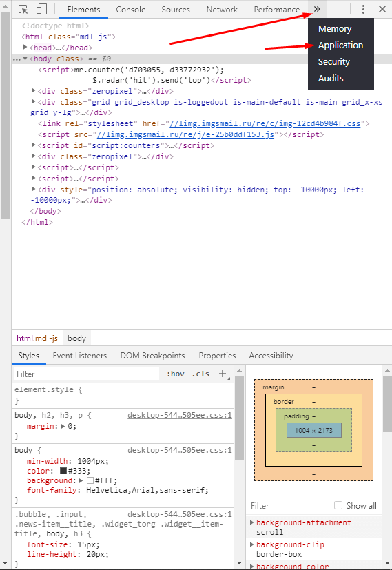Expand the background shorthand property
The height and width of the screenshot is (570, 392).
click(81, 480)
